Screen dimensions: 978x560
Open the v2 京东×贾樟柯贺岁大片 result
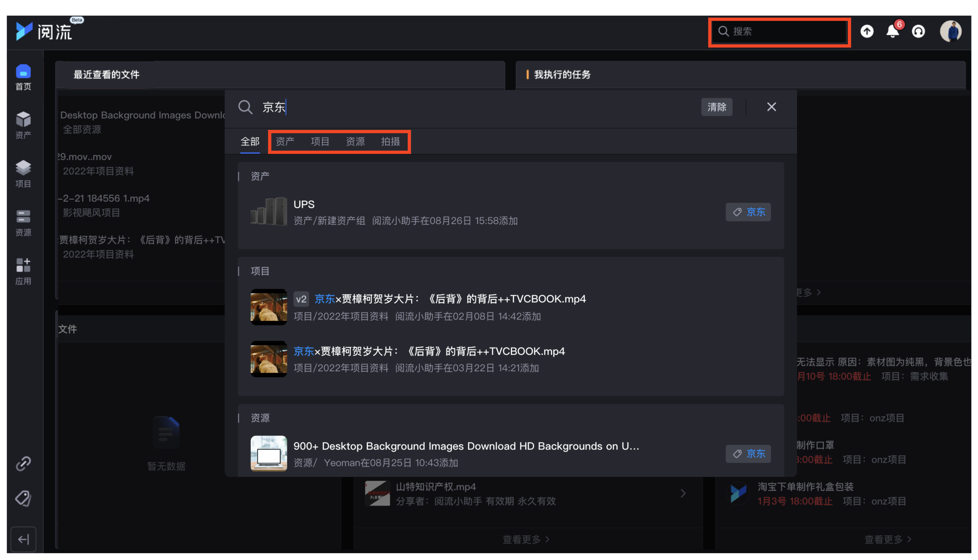pyautogui.click(x=511, y=307)
